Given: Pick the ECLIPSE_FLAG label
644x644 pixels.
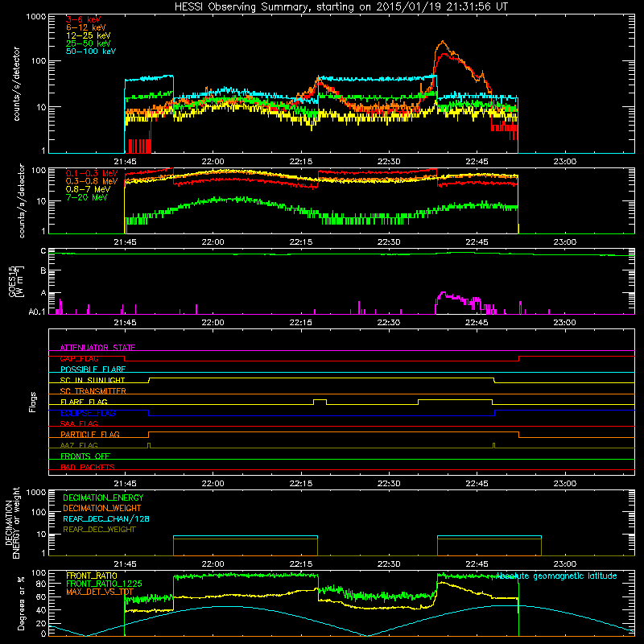Looking at the screenshot, I should click(x=88, y=413).
